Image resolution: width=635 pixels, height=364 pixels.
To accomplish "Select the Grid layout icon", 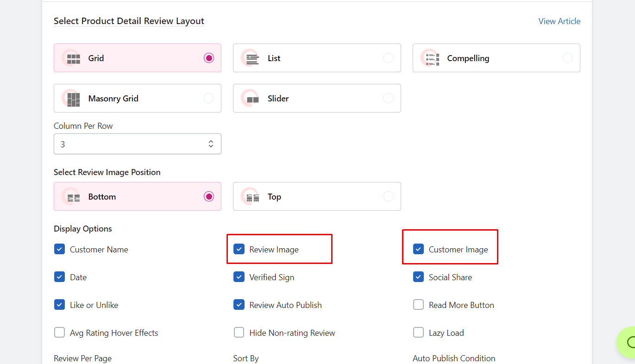I will (74, 58).
